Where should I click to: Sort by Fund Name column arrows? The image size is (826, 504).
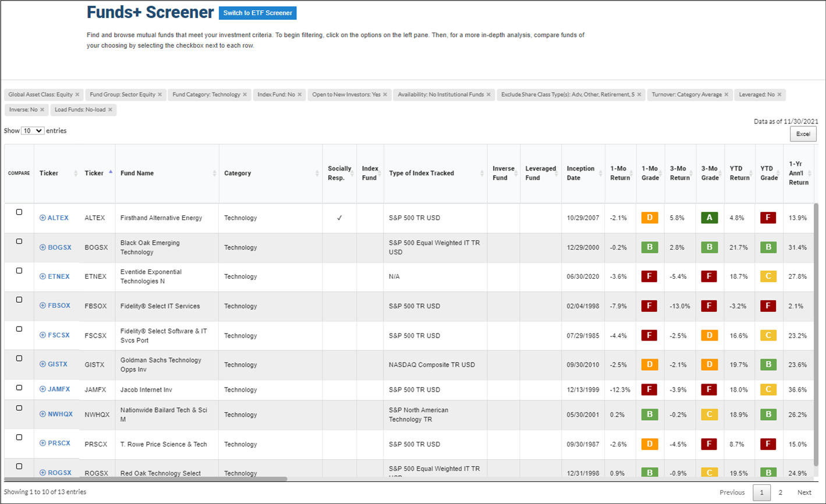click(x=214, y=173)
